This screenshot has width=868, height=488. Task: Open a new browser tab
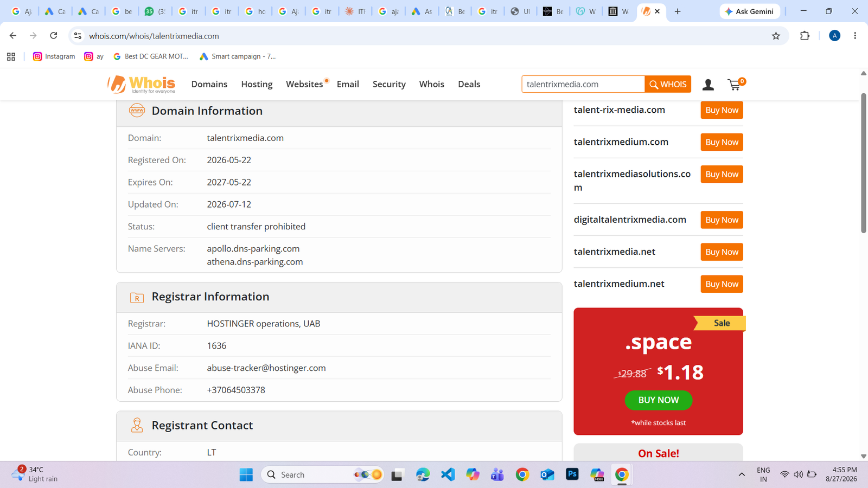[678, 11]
